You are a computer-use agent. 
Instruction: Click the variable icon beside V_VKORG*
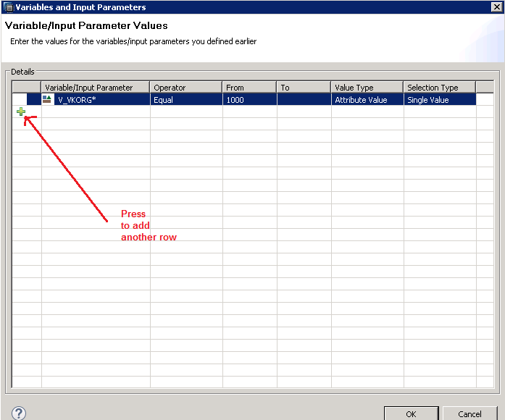[47, 99]
